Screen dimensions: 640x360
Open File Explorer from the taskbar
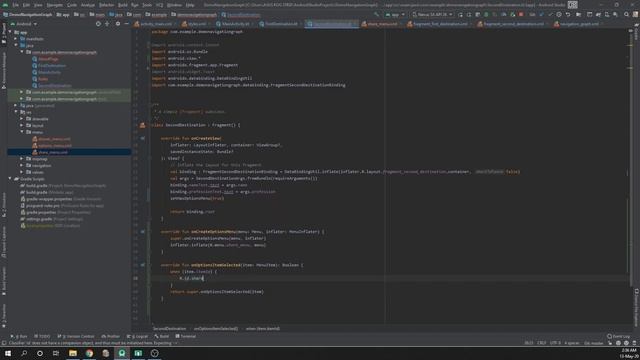tap(73, 353)
